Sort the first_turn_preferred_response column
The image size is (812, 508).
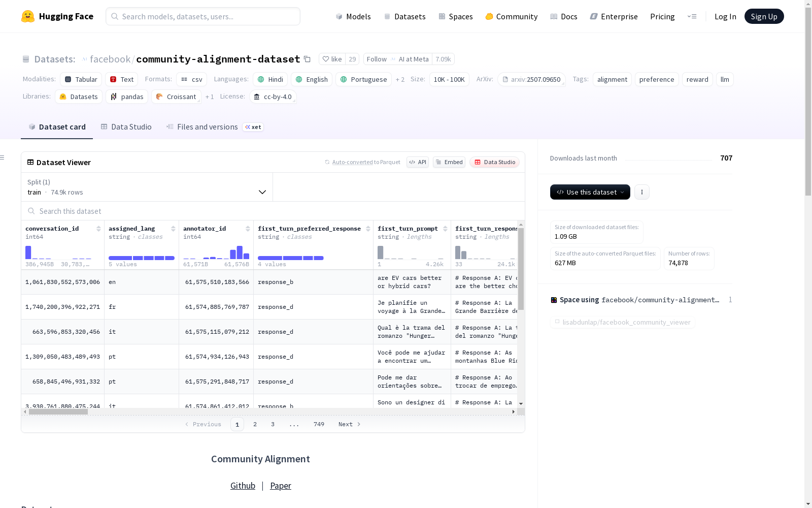coord(368,229)
